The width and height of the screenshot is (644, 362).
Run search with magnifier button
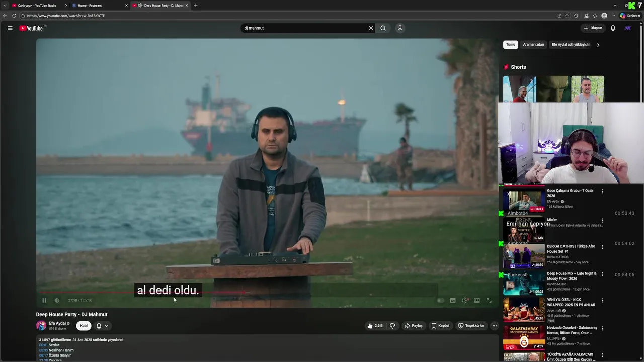click(x=383, y=28)
